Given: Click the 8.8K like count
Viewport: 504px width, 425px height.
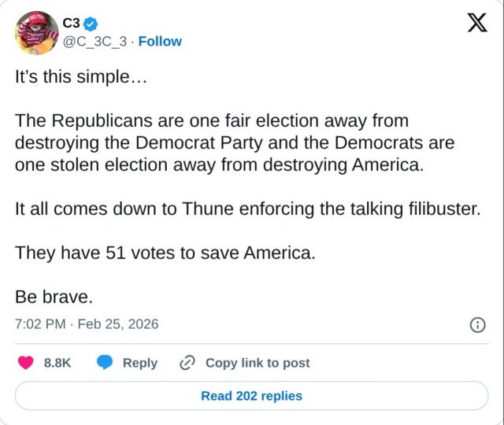Looking at the screenshot, I should pyautogui.click(x=57, y=363).
